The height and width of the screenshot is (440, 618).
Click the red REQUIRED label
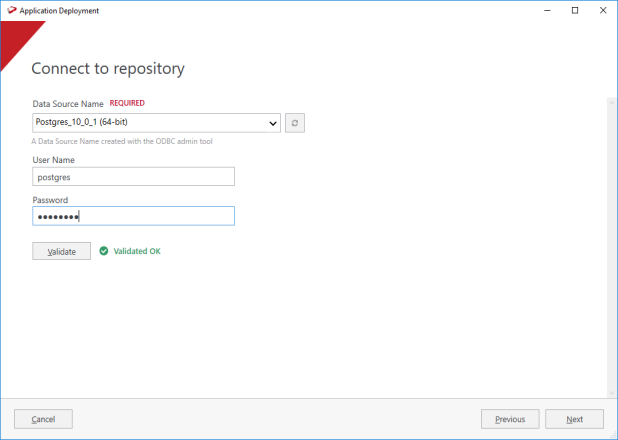[x=128, y=103]
